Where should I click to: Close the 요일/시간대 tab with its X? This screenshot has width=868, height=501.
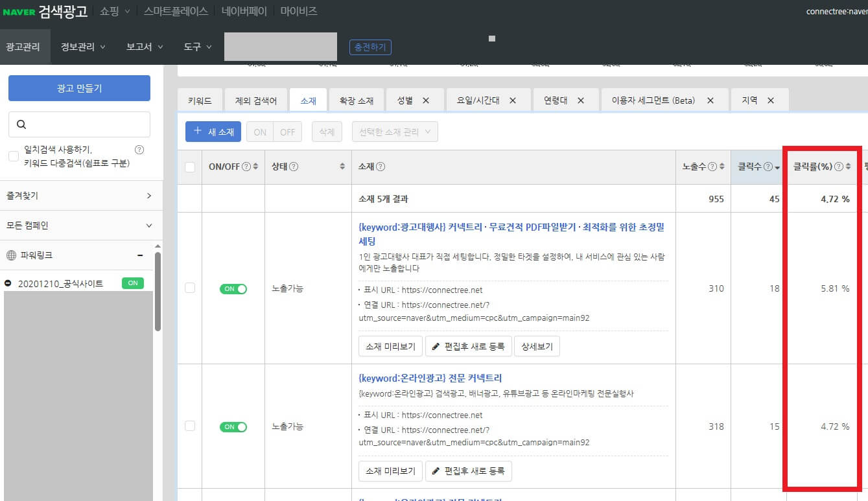point(513,100)
